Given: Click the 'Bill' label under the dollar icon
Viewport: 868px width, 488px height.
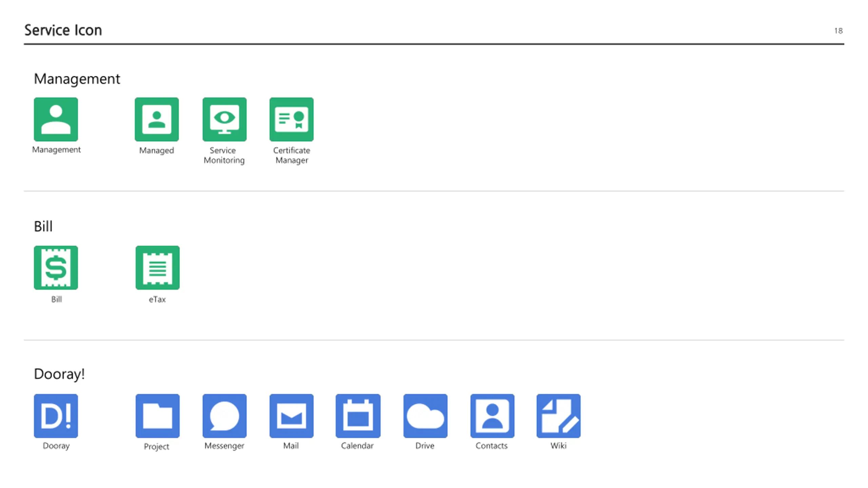Looking at the screenshot, I should click(57, 299).
